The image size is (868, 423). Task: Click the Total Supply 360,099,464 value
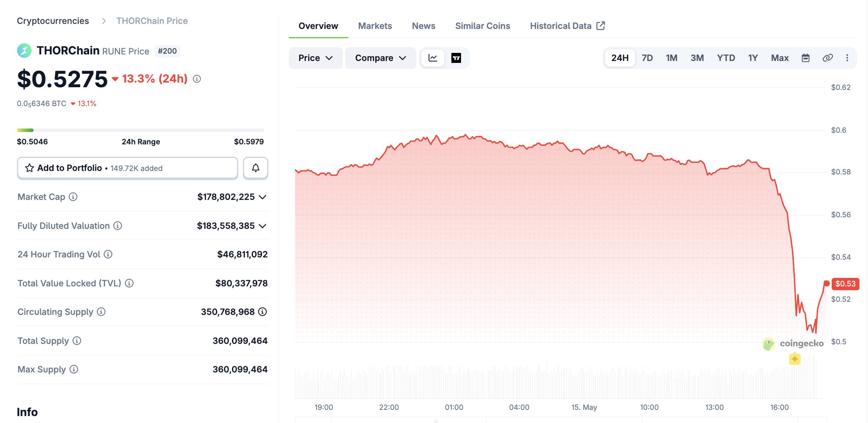(x=240, y=341)
